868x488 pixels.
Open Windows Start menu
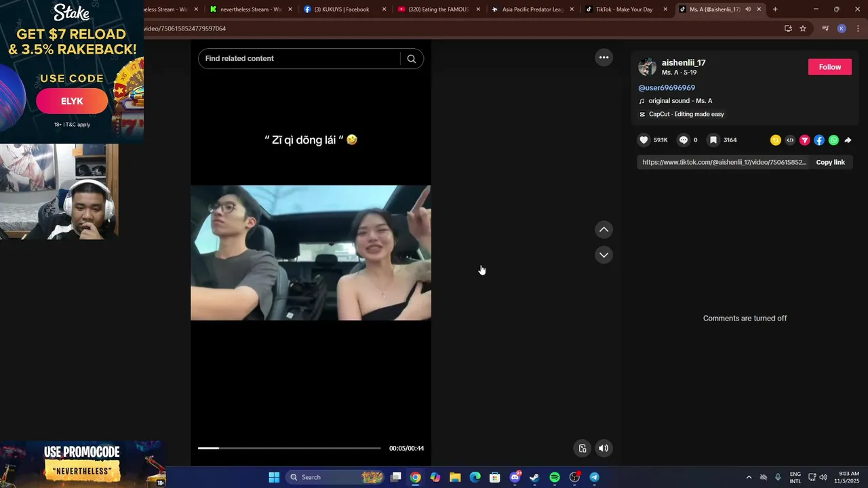click(x=274, y=477)
